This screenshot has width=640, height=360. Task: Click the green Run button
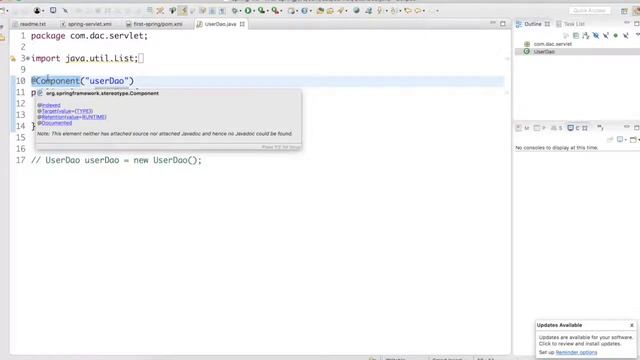(x=248, y=11)
